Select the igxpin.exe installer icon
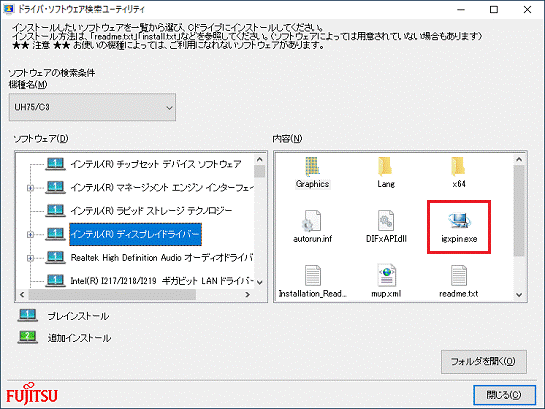 point(459,221)
